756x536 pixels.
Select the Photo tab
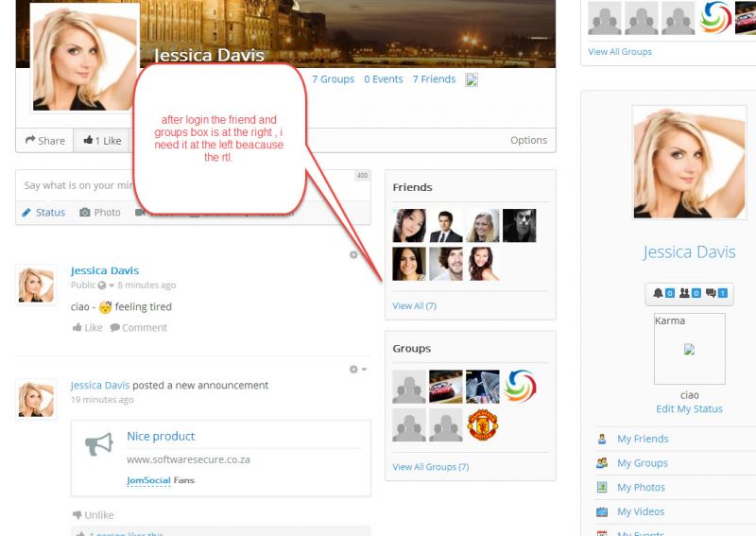100,213
